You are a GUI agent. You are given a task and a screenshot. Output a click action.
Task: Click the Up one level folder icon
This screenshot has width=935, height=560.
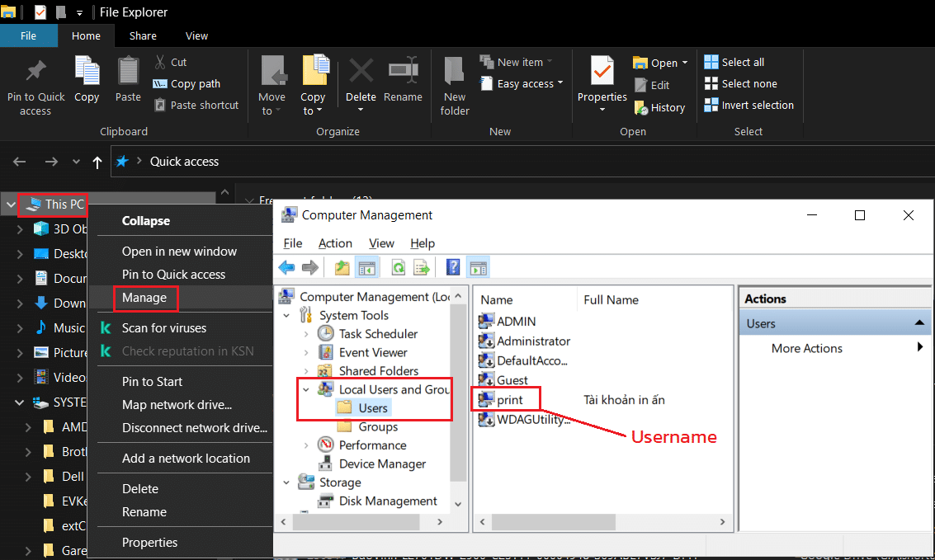(x=342, y=267)
